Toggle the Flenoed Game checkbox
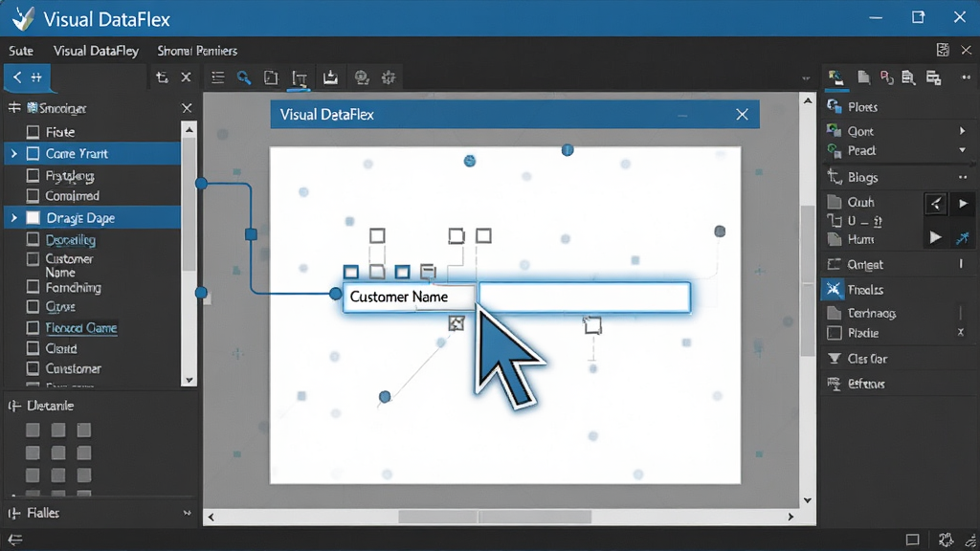 pos(33,327)
